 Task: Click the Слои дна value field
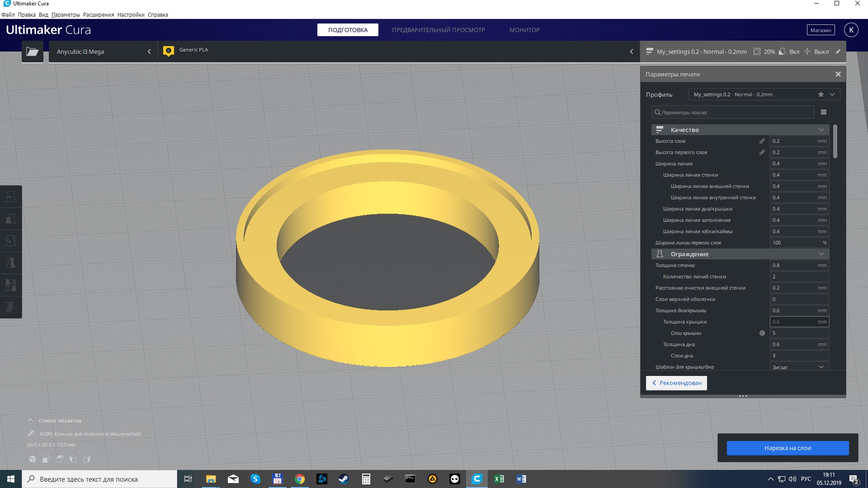[x=799, y=356]
